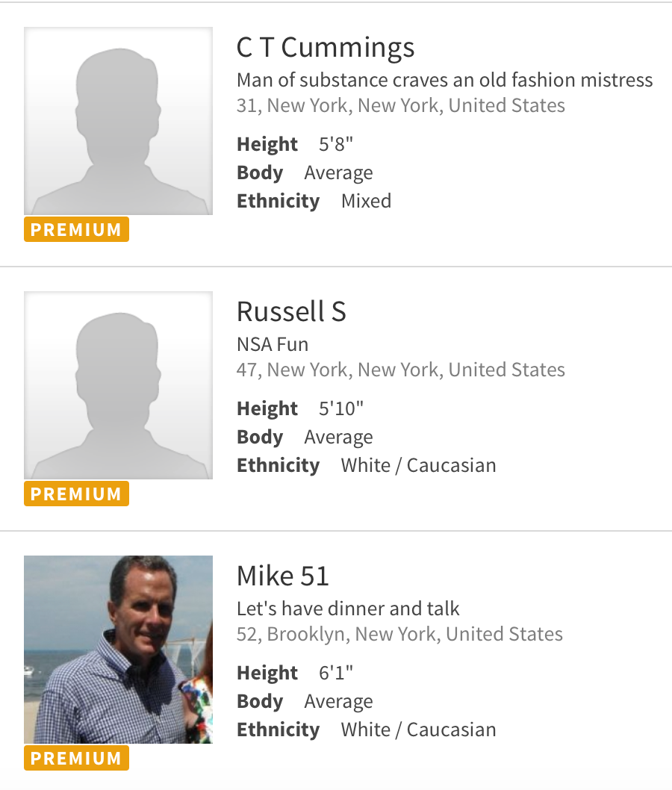Click 47, New York location line

click(400, 370)
